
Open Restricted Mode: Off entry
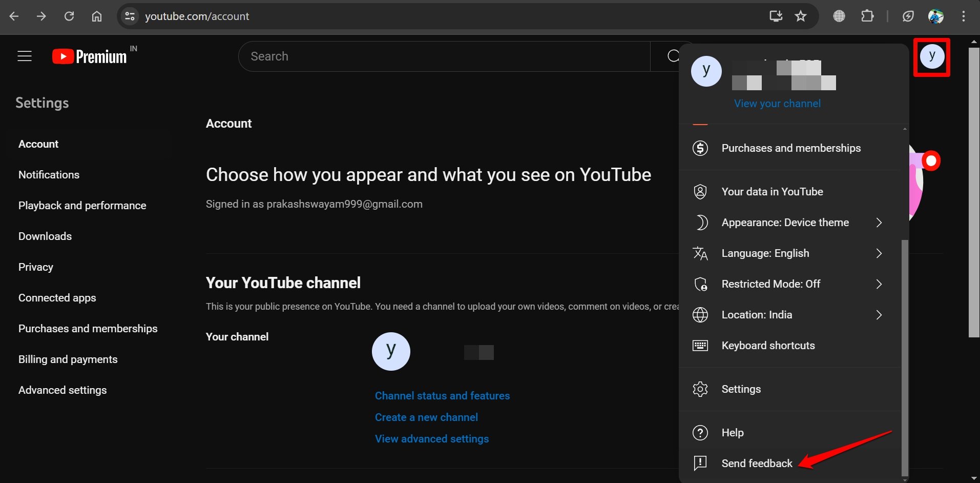pos(789,284)
